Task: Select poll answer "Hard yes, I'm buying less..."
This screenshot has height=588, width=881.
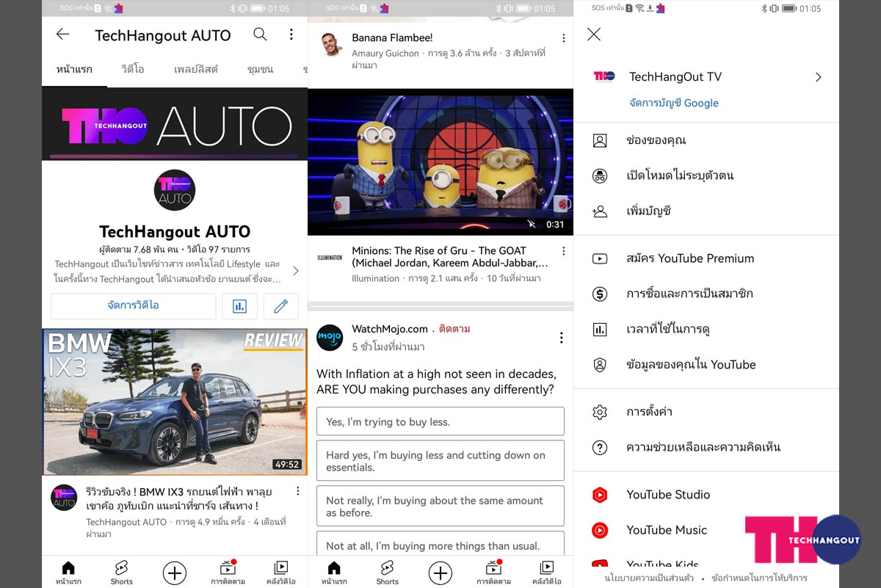Action: click(440, 461)
